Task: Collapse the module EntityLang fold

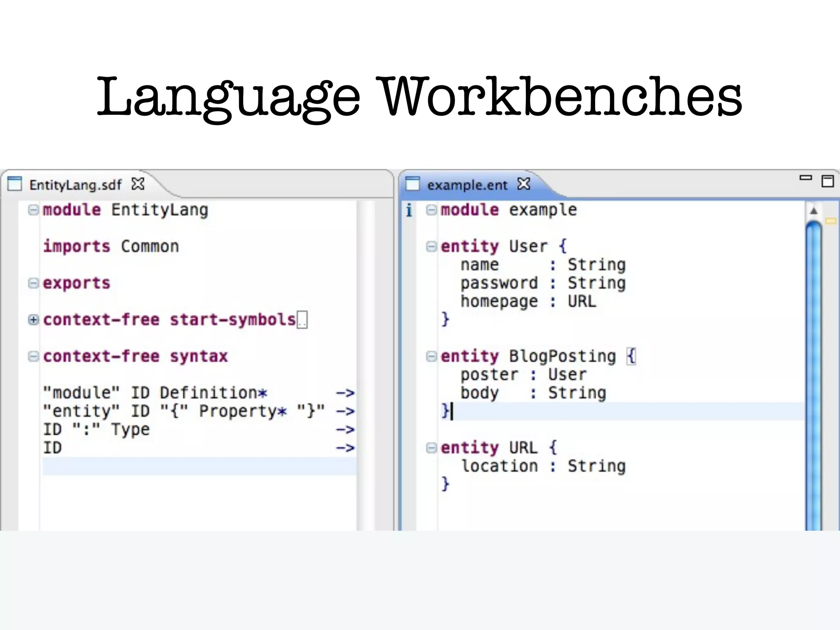Action: point(34,210)
